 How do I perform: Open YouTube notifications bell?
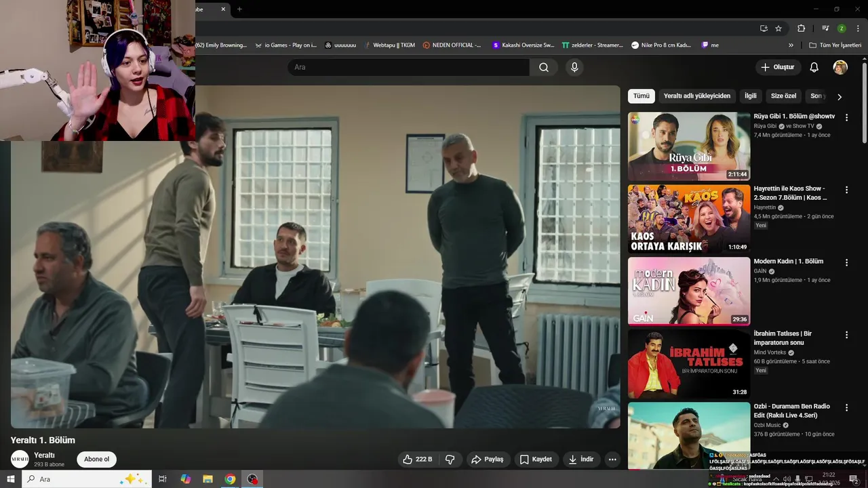(814, 67)
